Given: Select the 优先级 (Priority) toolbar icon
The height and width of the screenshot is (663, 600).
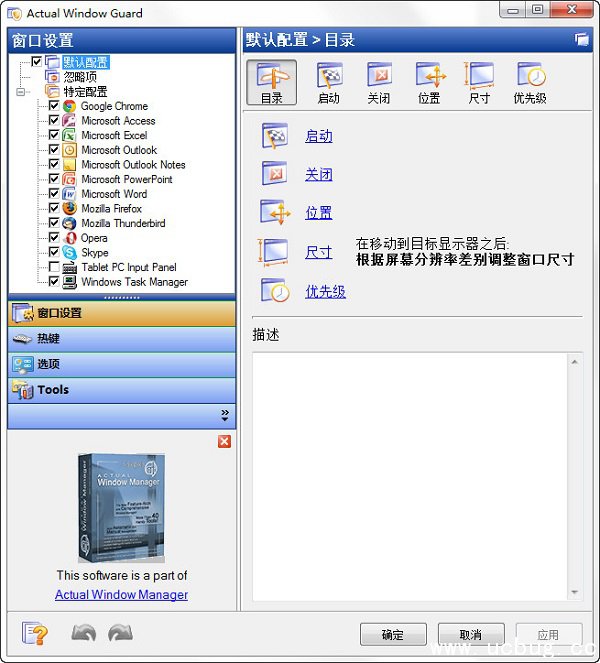Looking at the screenshot, I should point(530,82).
